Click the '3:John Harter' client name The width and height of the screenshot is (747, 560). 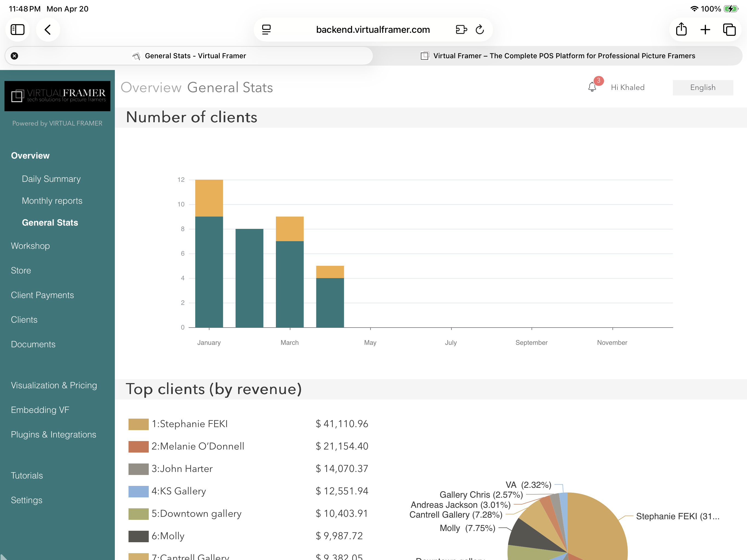(x=182, y=469)
